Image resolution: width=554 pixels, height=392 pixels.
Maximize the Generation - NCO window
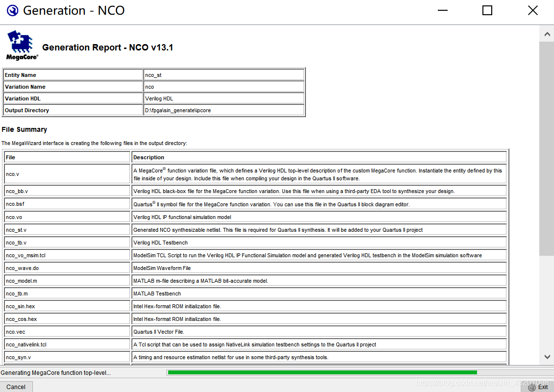click(487, 11)
